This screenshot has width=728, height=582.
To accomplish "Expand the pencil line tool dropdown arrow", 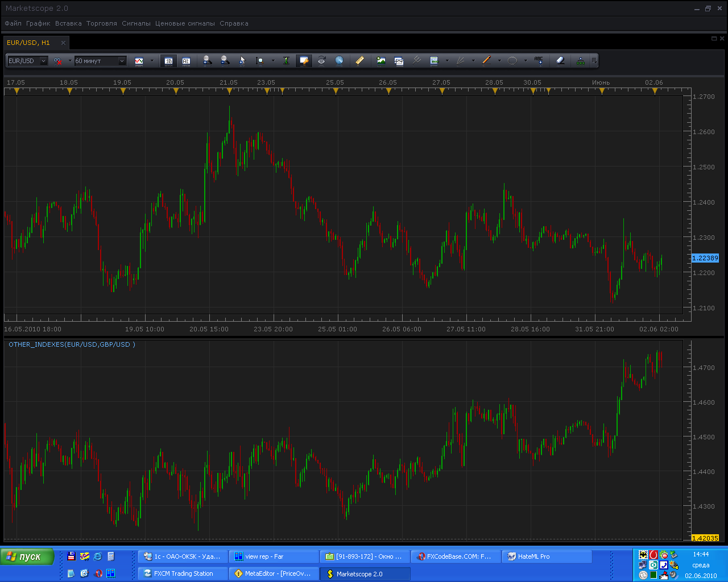I will (499, 61).
